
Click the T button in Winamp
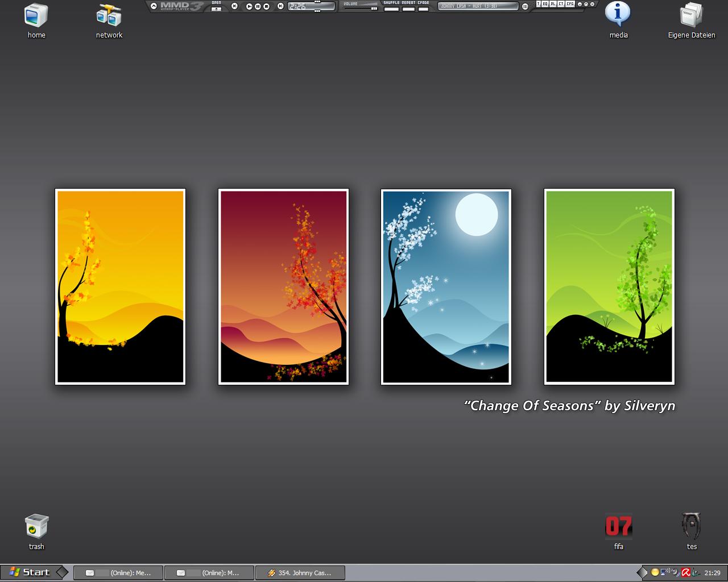[538, 4]
